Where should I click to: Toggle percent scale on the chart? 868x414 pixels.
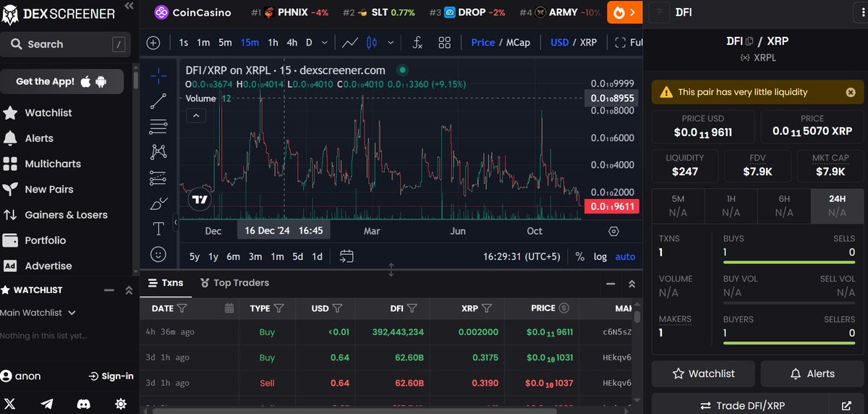click(x=580, y=256)
